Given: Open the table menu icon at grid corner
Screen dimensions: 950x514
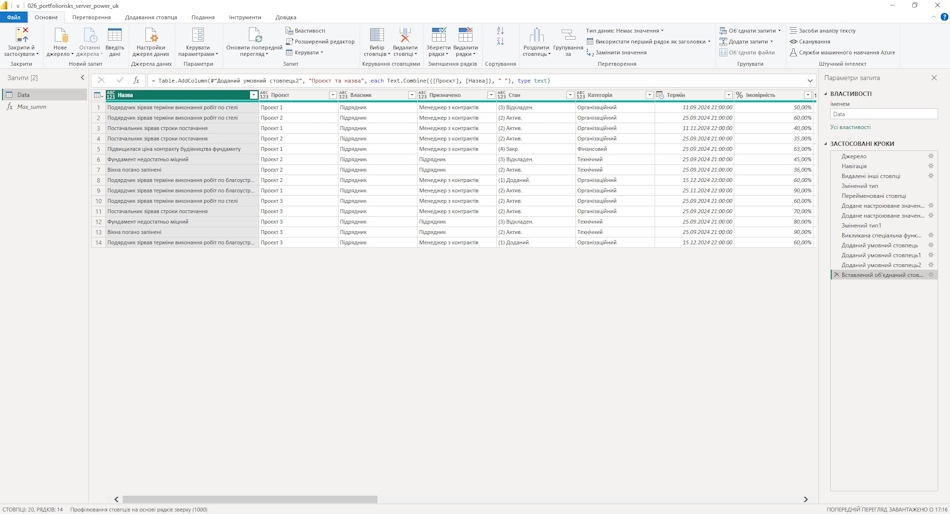Looking at the screenshot, I should click(x=98, y=95).
